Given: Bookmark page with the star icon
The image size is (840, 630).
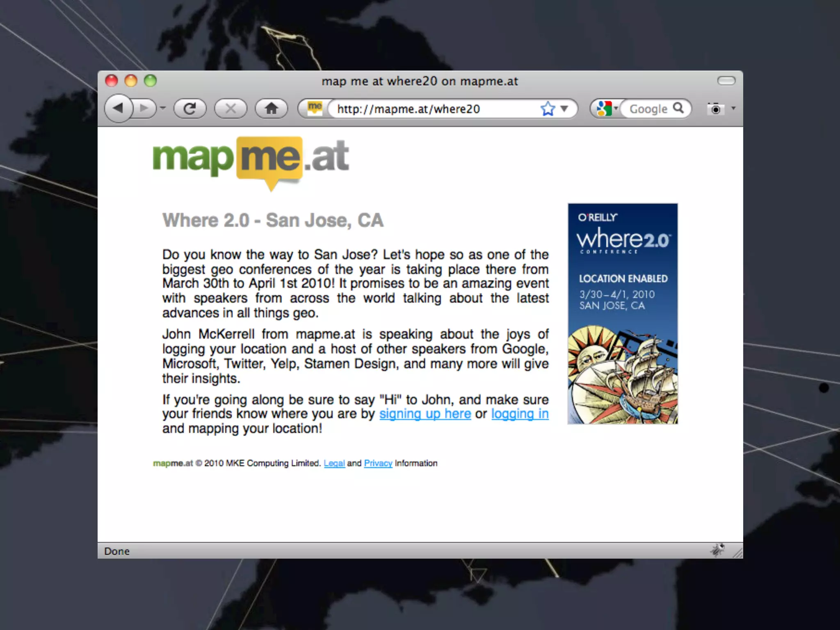Looking at the screenshot, I should 548,109.
